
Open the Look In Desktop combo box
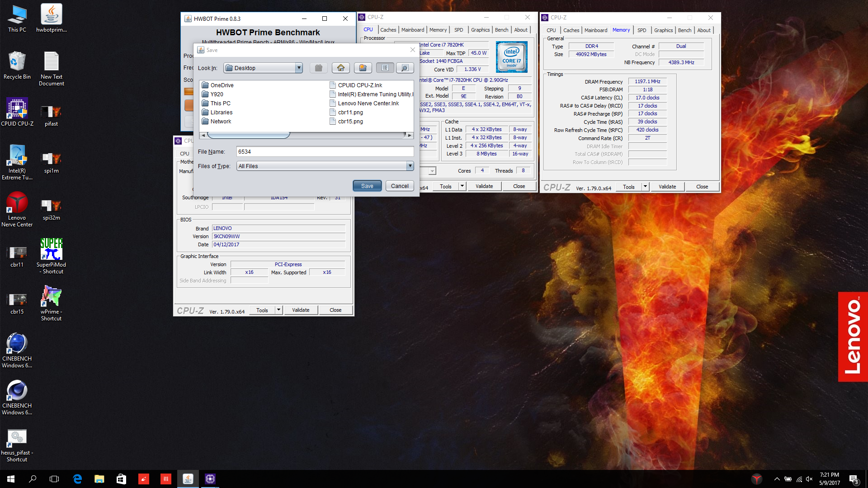click(263, 68)
